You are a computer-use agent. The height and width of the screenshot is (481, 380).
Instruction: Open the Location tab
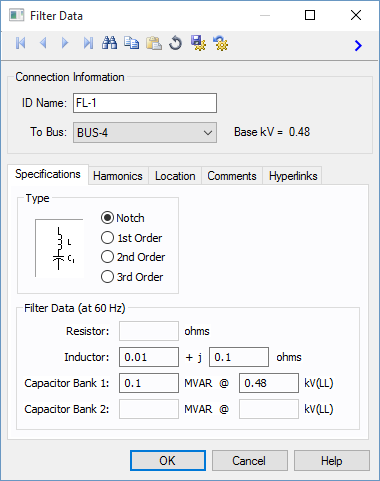click(x=175, y=176)
